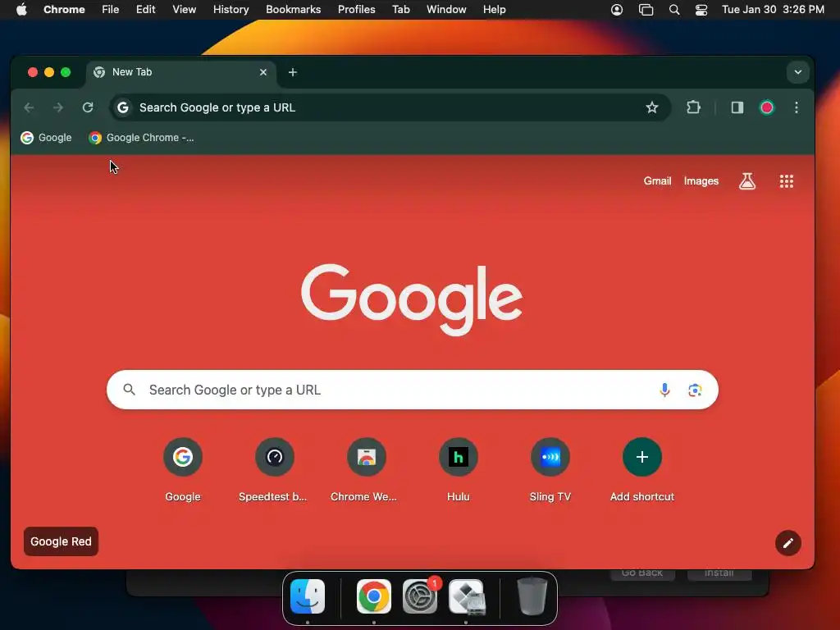Click the date and time in menu bar
840x630 pixels.
pyautogui.click(x=773, y=10)
